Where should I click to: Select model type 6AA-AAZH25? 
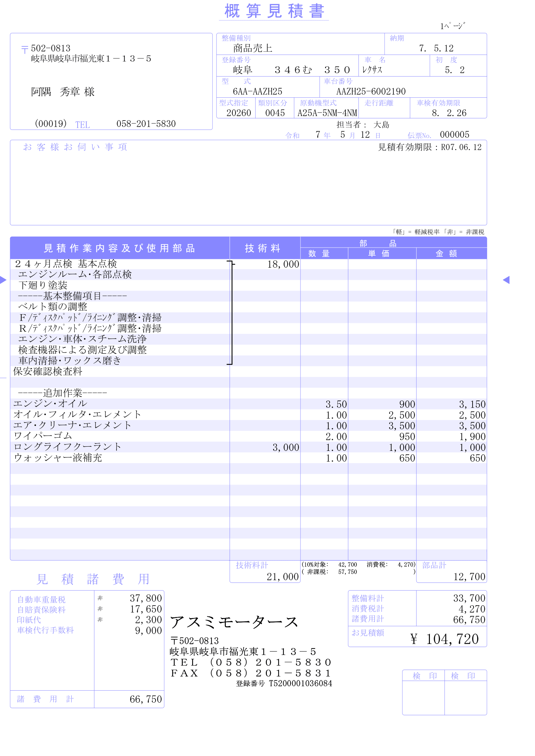point(257,91)
